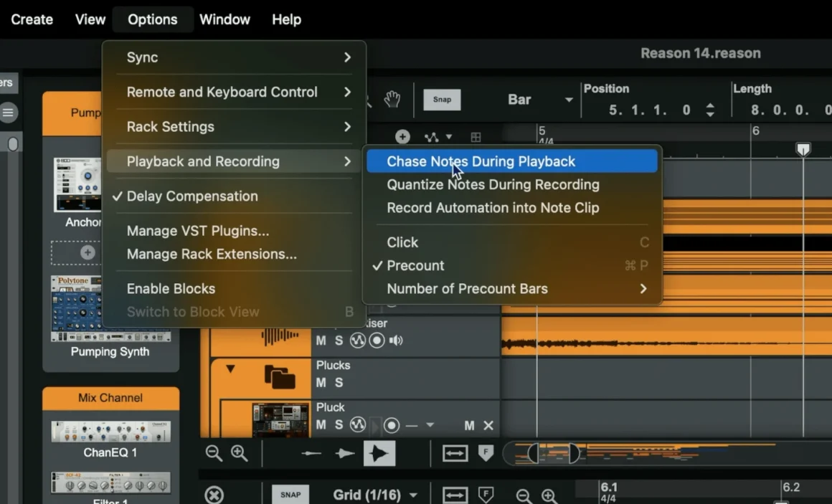Click the zoom-in magnifier above the grid controls
832x504 pixels.
click(240, 453)
